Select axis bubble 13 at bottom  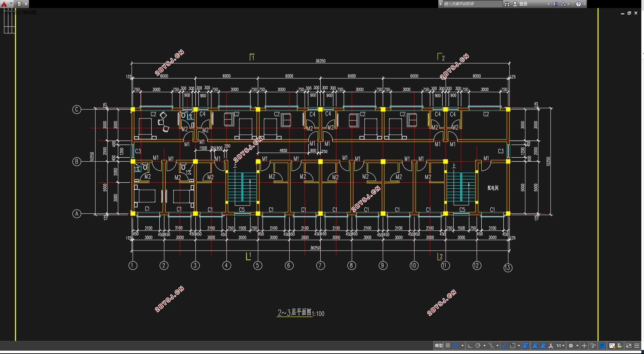coord(508,268)
